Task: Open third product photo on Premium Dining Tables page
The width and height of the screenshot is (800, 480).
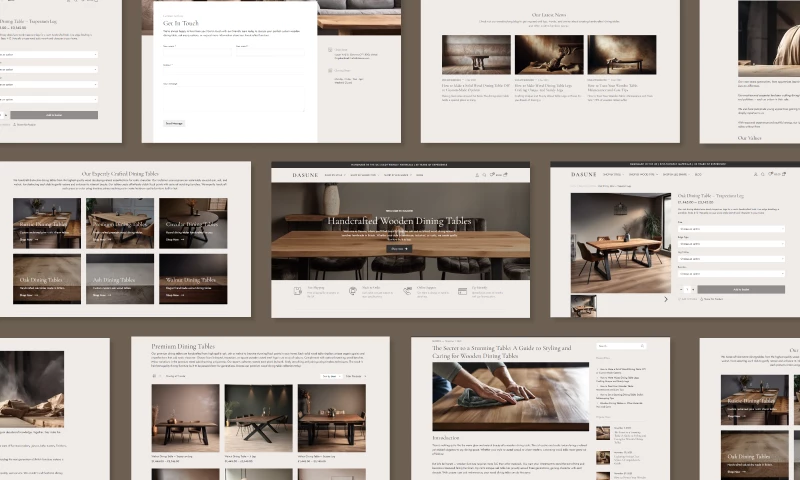Action: [x=332, y=418]
